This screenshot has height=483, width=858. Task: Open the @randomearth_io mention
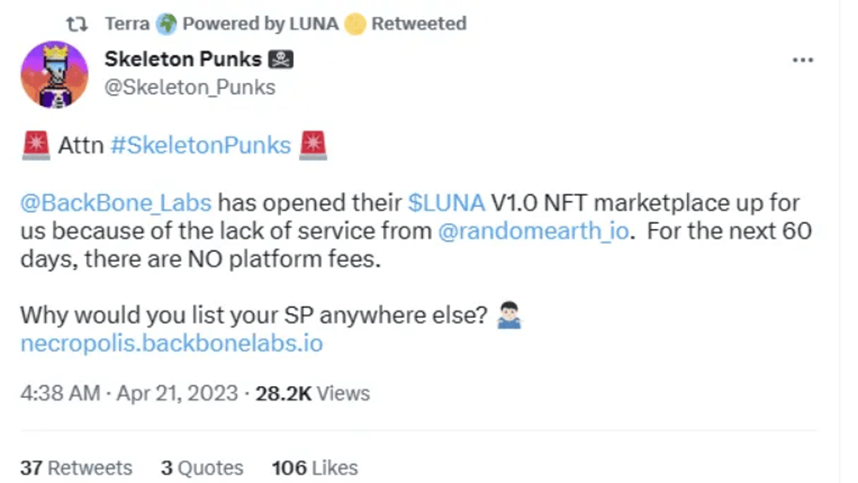523,231
